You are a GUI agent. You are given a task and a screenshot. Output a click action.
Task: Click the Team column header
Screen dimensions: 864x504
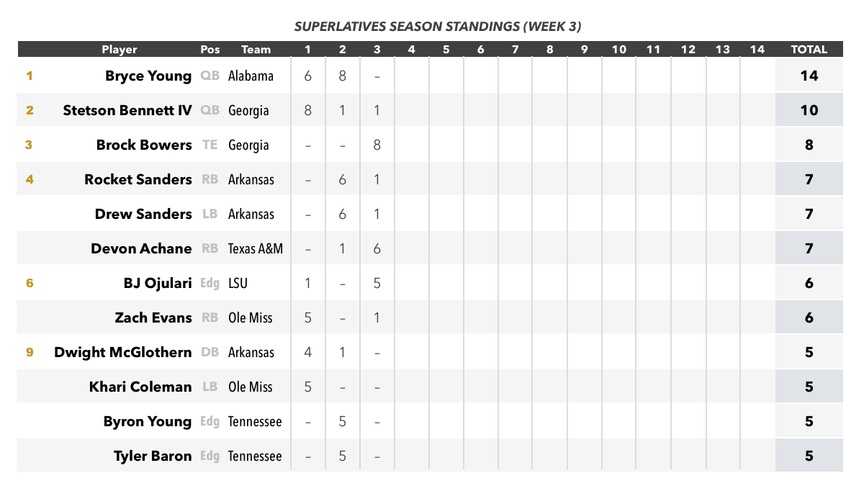point(256,50)
